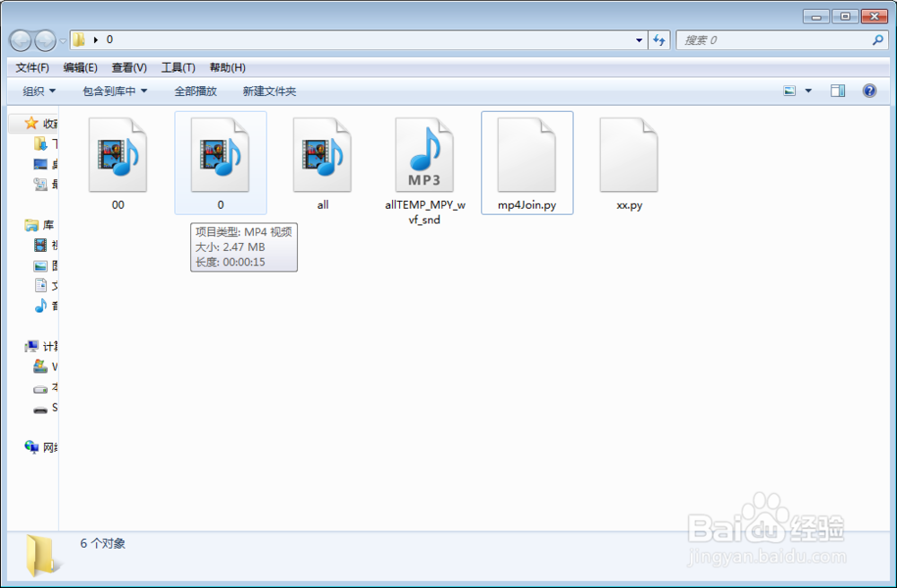
Task: Refresh the folder with the refresh icon
Action: pos(658,39)
